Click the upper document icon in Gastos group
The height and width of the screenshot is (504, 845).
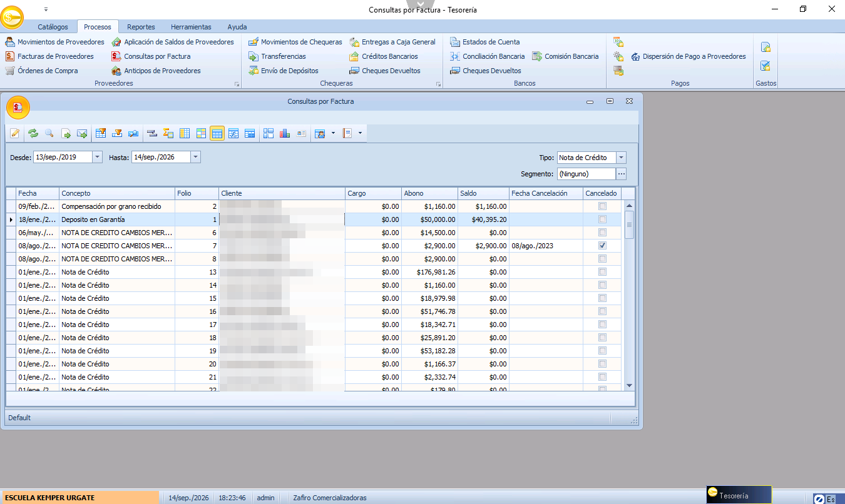coord(766,47)
